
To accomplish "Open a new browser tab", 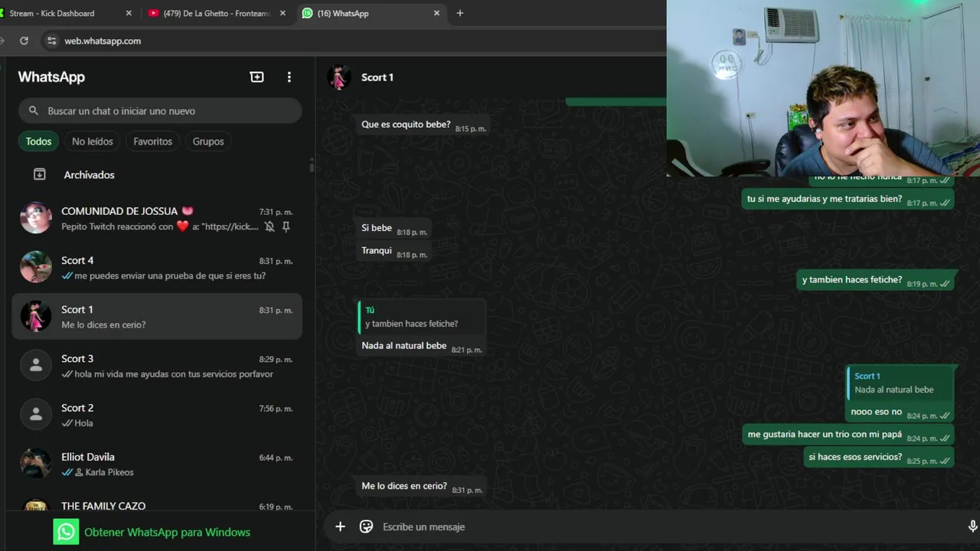I will click(460, 13).
